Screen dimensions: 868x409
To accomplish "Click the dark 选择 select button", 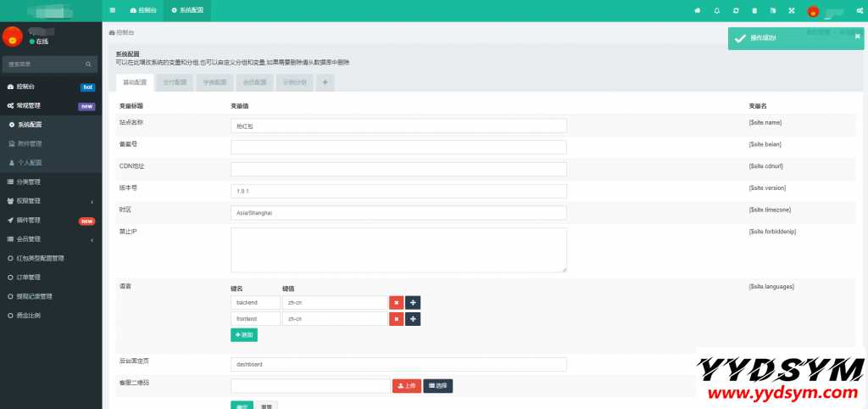I will click(438, 386).
